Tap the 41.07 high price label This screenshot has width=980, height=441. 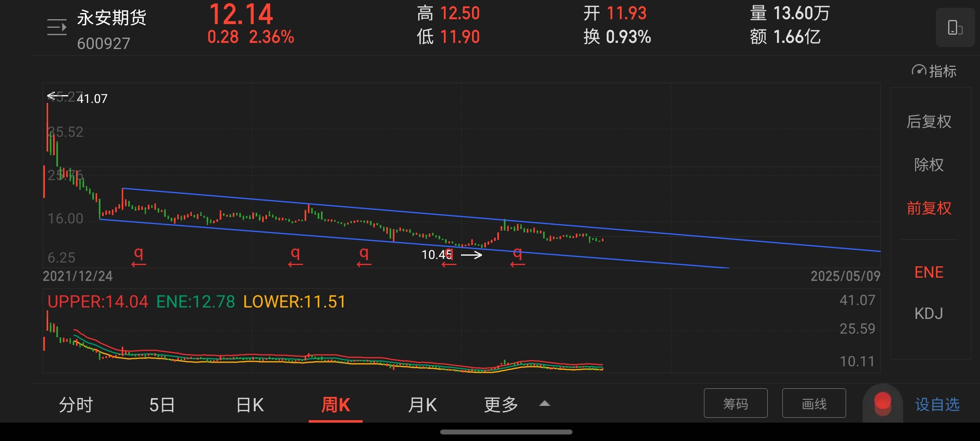pyautogui.click(x=92, y=98)
